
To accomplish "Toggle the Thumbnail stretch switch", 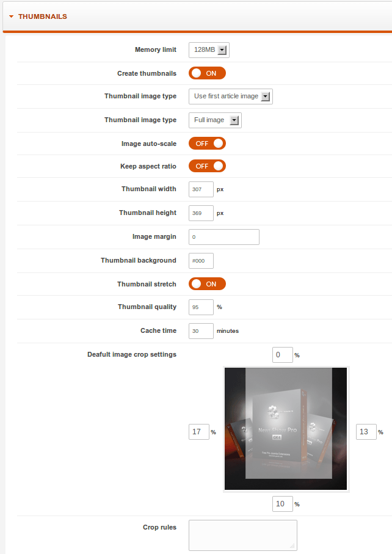I will coord(207,283).
